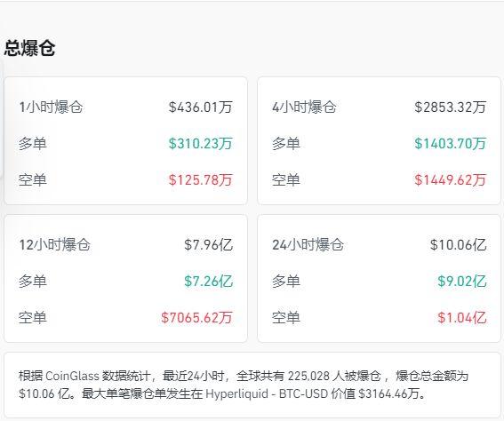
Task: Select the 4小时爆仓 label
Action: [x=304, y=107]
